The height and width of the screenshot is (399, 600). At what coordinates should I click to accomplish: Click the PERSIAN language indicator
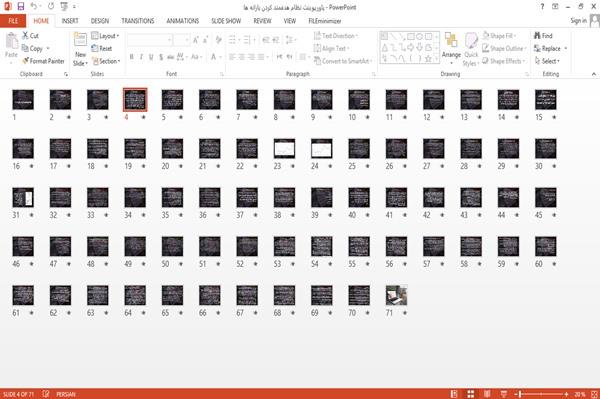coord(66,394)
